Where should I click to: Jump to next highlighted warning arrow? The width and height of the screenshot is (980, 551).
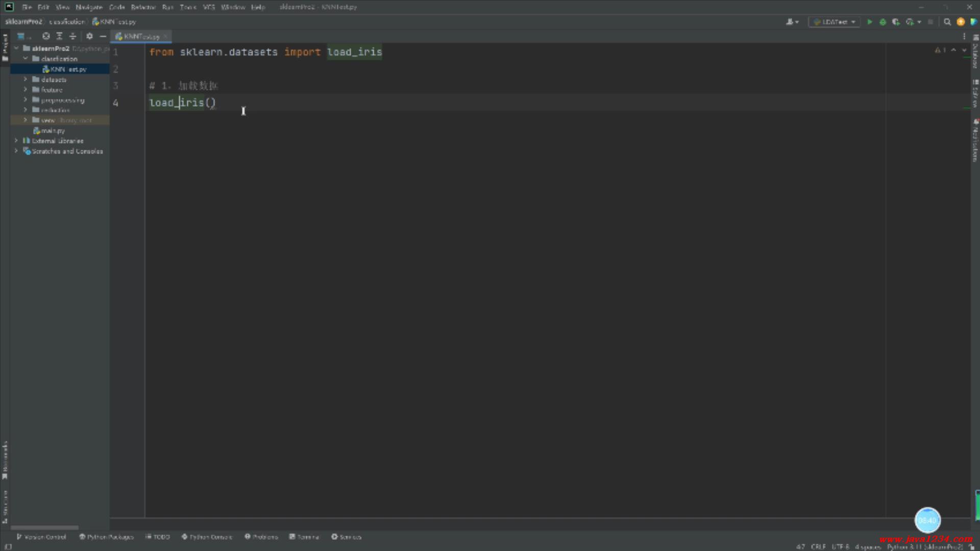pyautogui.click(x=964, y=50)
